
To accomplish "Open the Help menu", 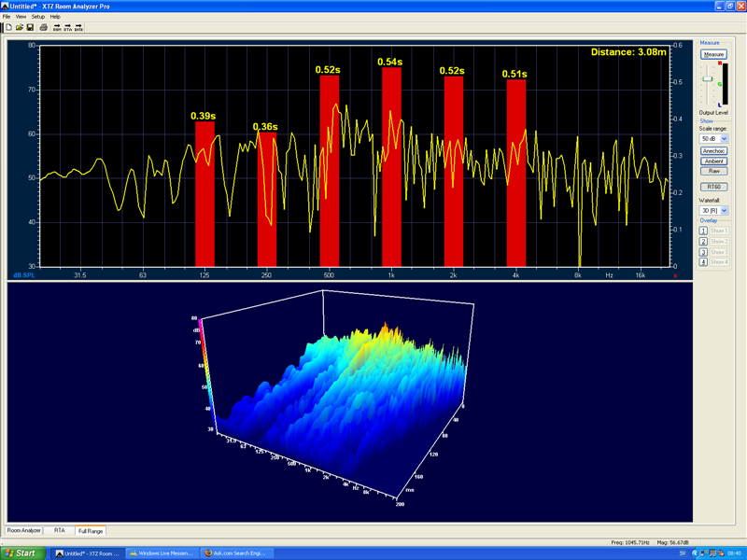I will click(55, 16).
